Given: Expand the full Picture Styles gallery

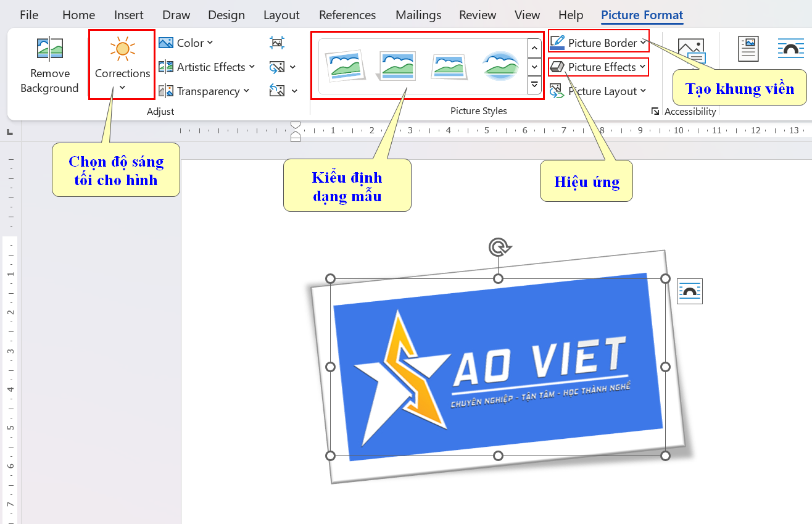Looking at the screenshot, I should click(x=534, y=85).
